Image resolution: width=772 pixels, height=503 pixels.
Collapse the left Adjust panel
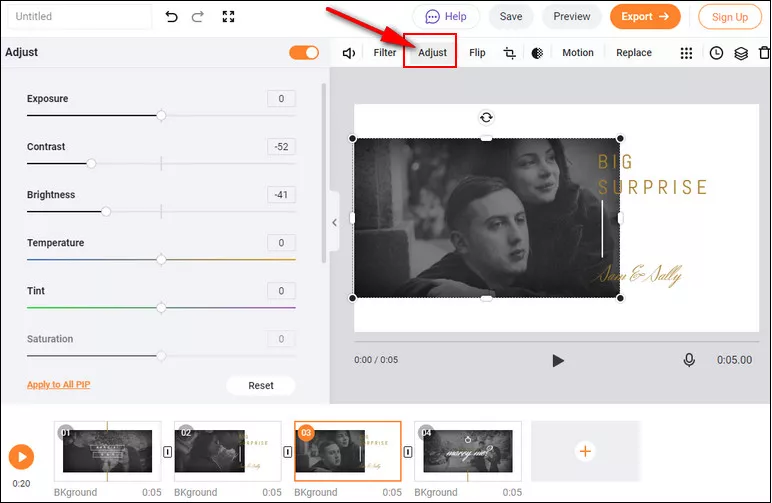(335, 222)
